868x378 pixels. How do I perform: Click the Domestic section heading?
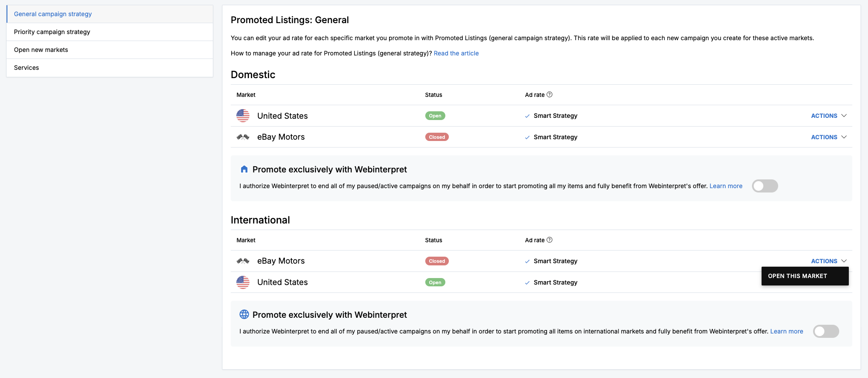click(253, 75)
